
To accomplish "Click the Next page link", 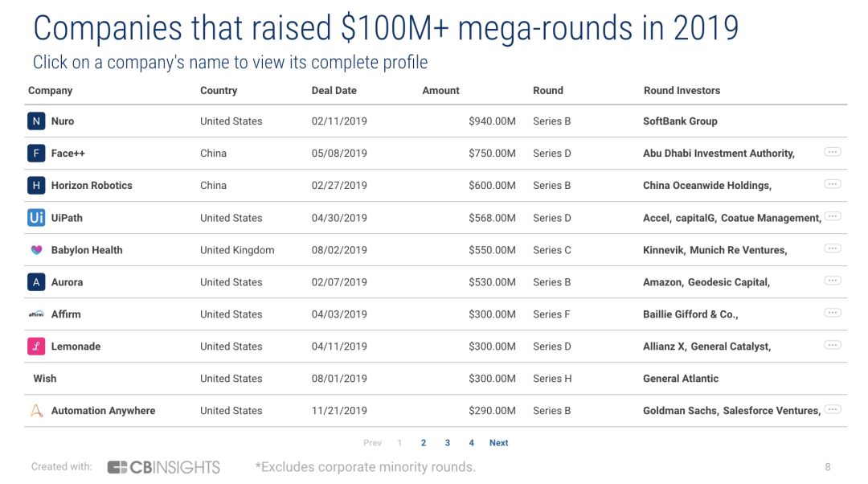I will (x=498, y=443).
